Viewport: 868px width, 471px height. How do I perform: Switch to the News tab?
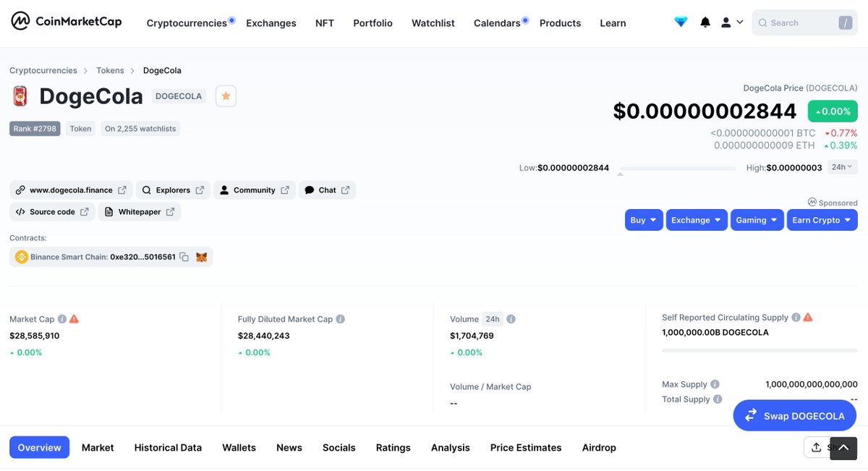[x=289, y=448]
